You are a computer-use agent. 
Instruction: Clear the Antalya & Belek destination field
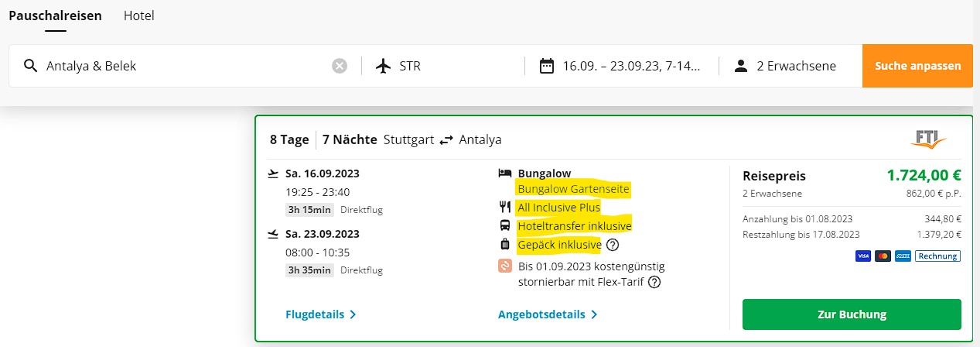pyautogui.click(x=340, y=66)
